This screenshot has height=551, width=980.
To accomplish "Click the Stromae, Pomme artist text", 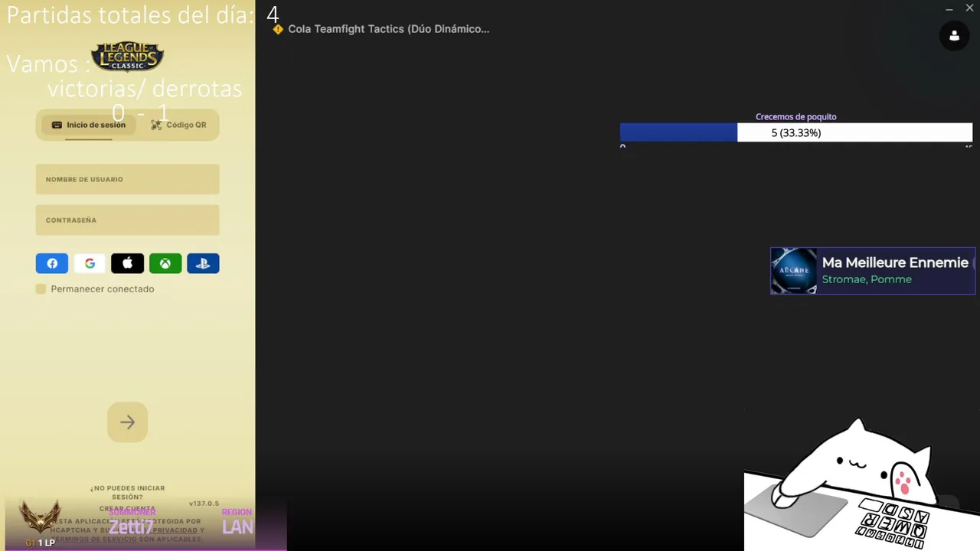I will pyautogui.click(x=867, y=279).
